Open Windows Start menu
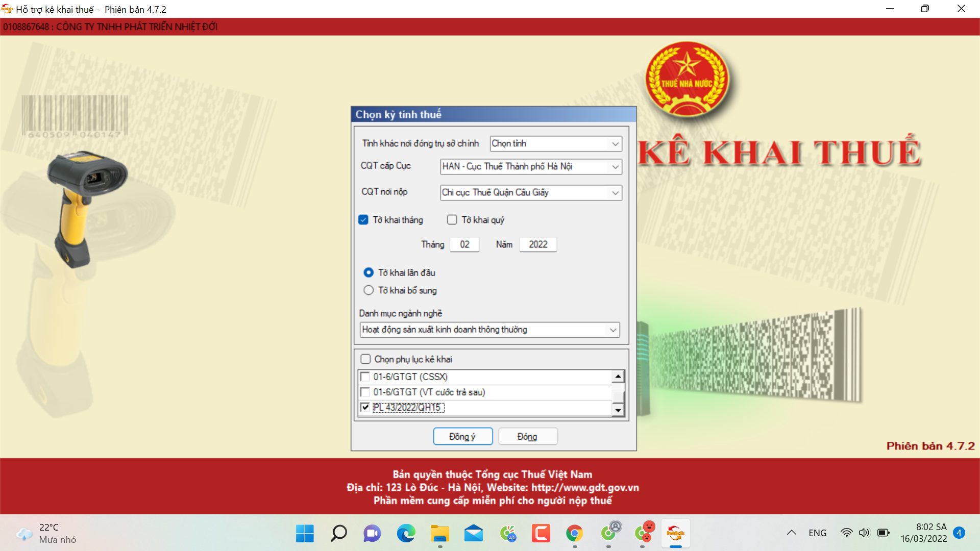 (305, 534)
